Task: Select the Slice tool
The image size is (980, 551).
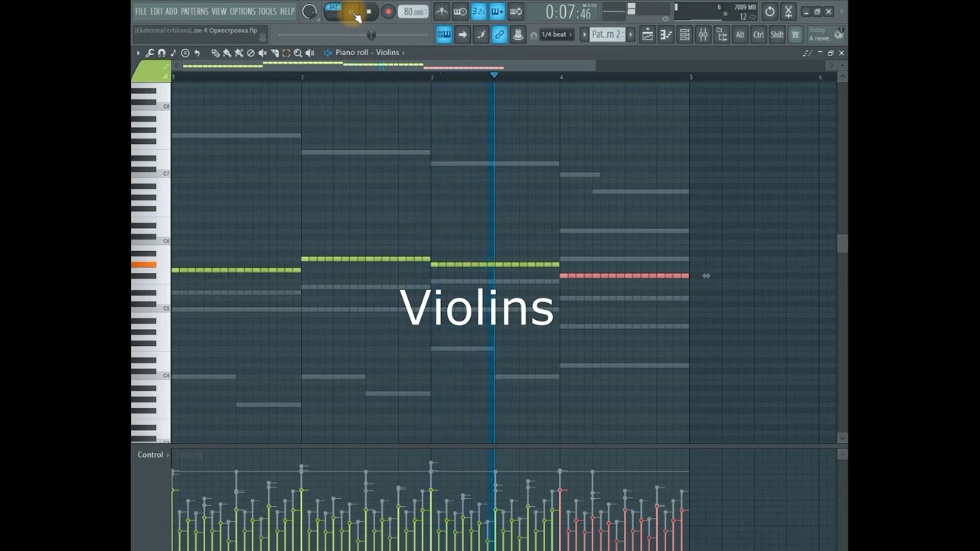Action: (x=275, y=53)
